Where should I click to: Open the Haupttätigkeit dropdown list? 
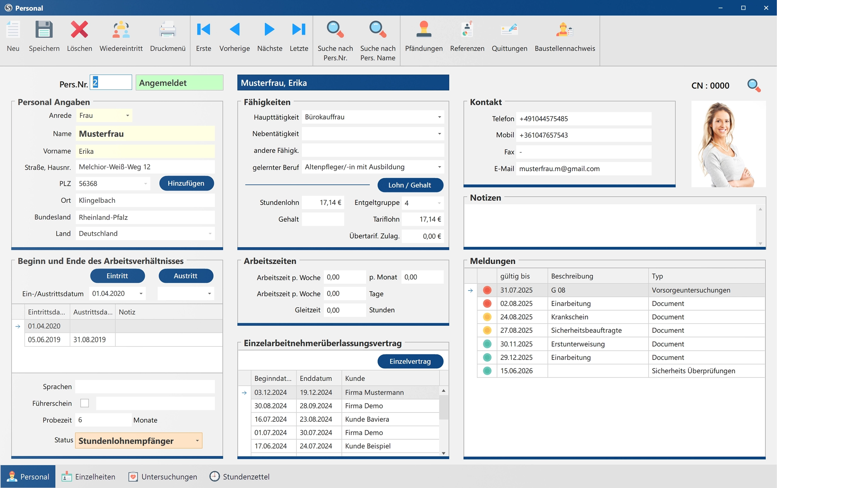pos(439,117)
